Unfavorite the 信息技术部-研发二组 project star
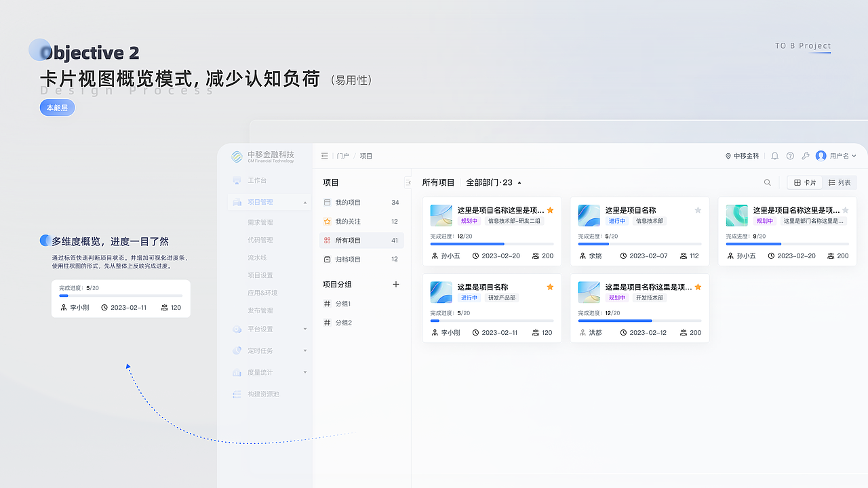The image size is (868, 488). pyautogui.click(x=550, y=210)
